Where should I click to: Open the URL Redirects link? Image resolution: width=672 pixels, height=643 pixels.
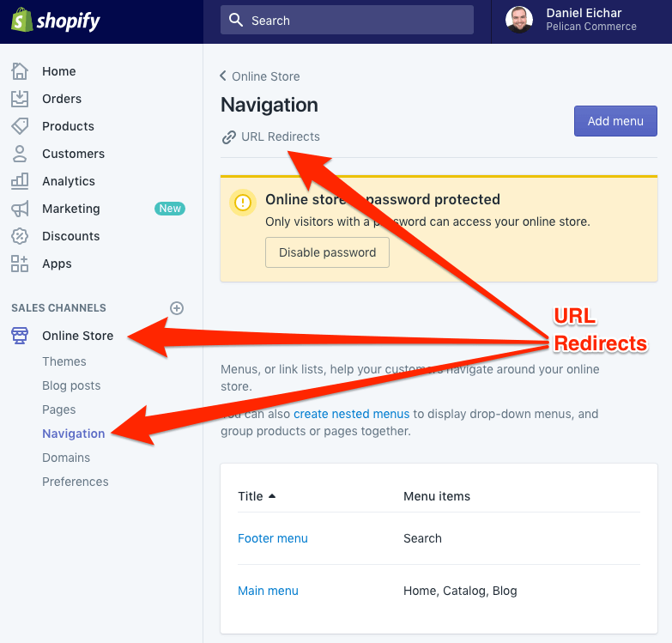[x=281, y=136]
